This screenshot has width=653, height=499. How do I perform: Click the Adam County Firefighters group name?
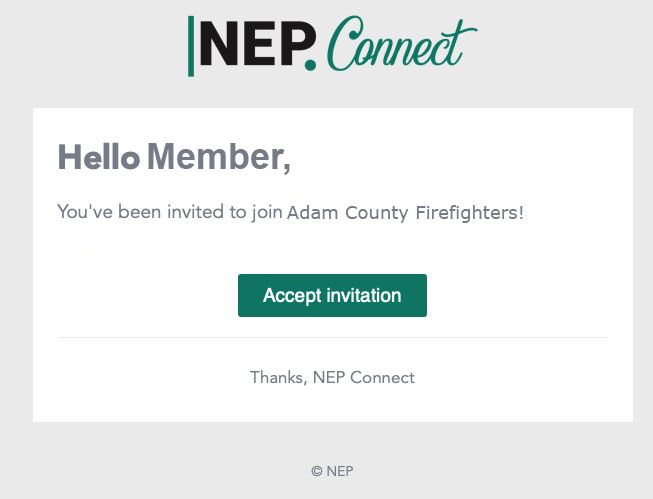pos(405,212)
